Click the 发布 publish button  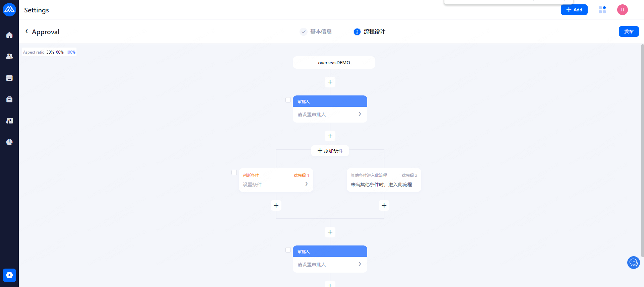coord(629,31)
